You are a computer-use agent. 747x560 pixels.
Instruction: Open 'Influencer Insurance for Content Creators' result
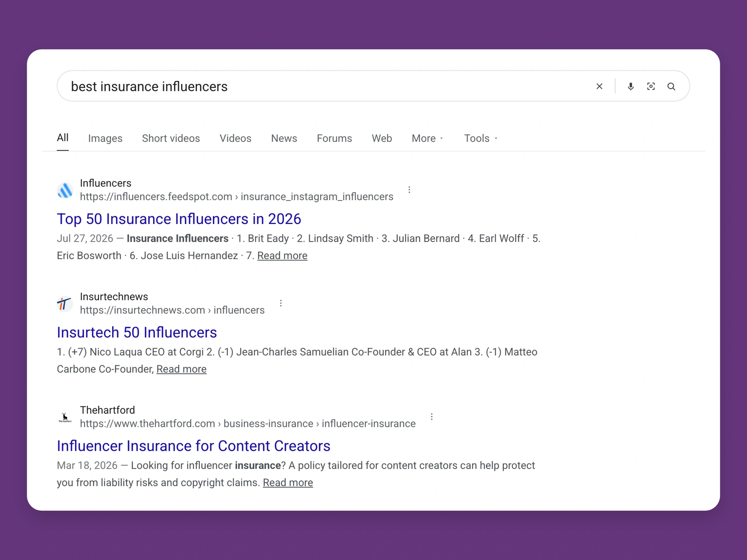[x=193, y=446]
